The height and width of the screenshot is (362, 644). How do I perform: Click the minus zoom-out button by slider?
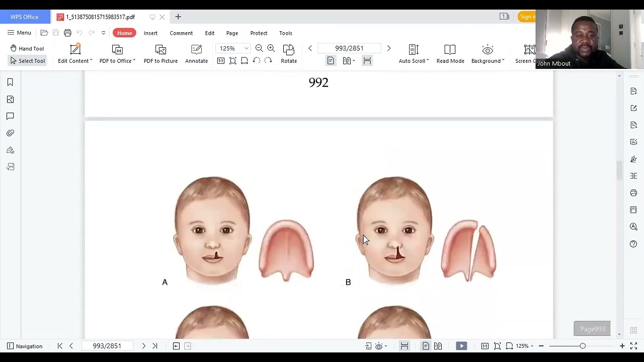click(541, 346)
